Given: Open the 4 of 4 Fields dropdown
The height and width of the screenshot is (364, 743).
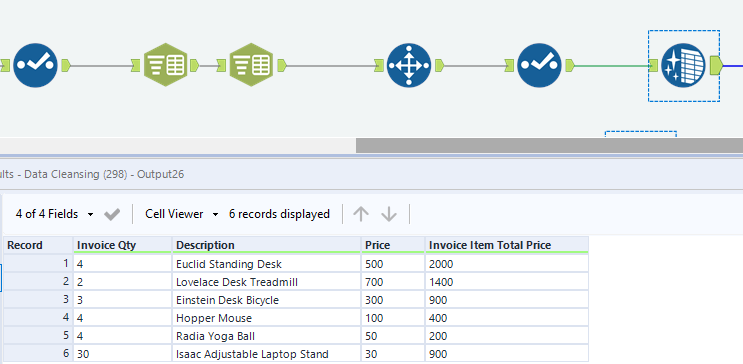Looking at the screenshot, I should point(54,214).
